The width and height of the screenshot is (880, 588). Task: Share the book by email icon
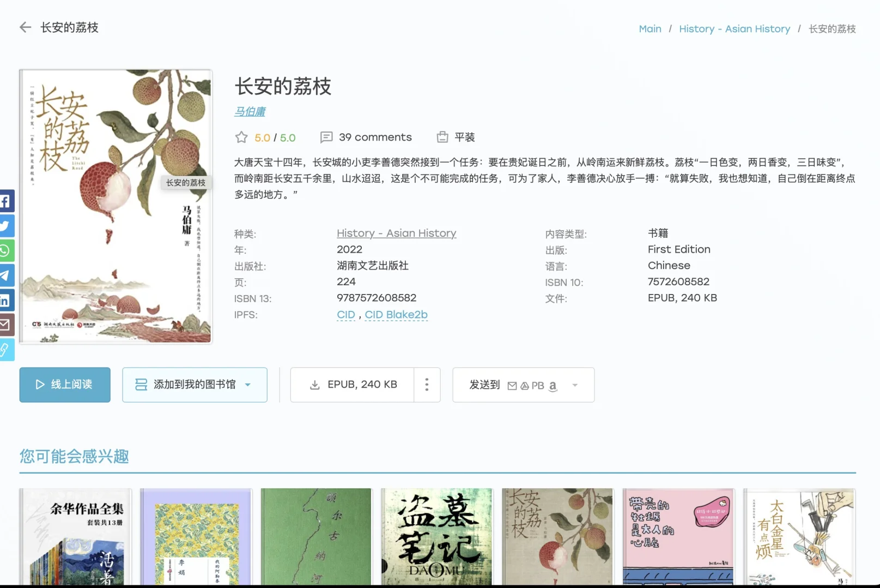pyautogui.click(x=6, y=325)
